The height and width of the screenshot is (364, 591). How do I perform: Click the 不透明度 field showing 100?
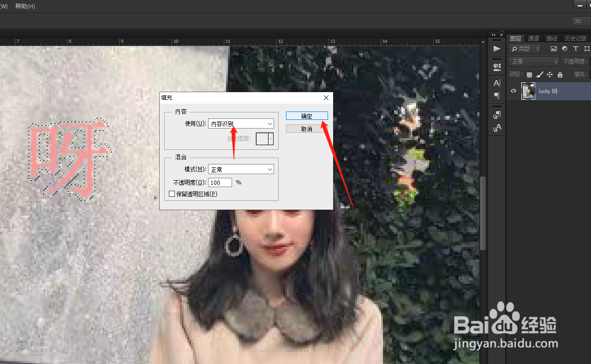(x=220, y=182)
